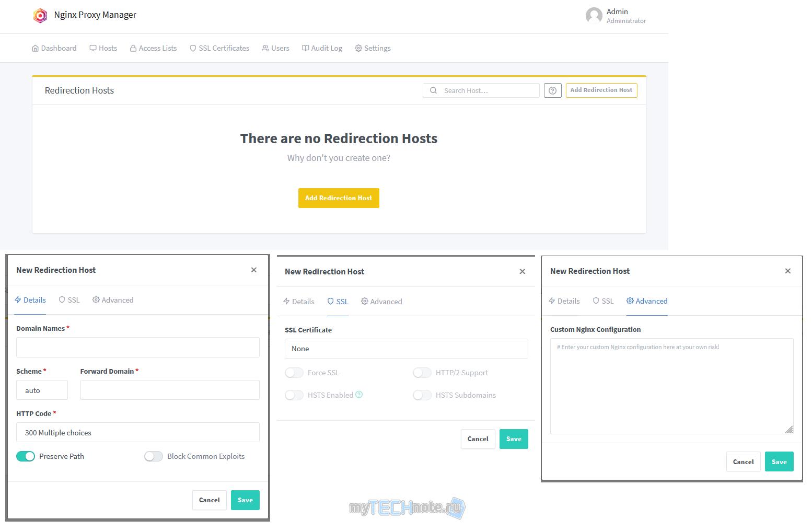This screenshot has width=812, height=531.
Task: Open the Scheme dropdown showing auto
Action: point(42,390)
